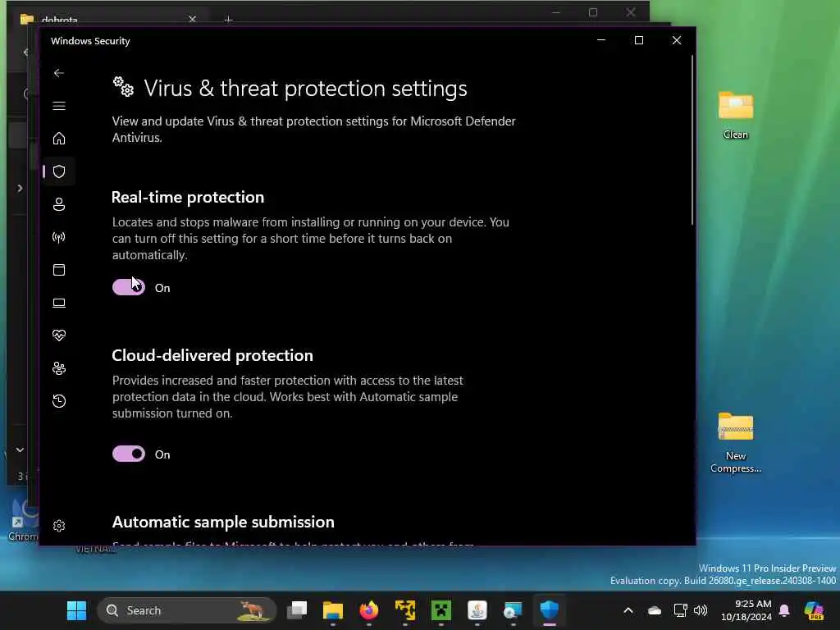Viewport: 840px width, 630px height.
Task: Add a new tab in File Explorer window
Action: pyautogui.click(x=228, y=20)
